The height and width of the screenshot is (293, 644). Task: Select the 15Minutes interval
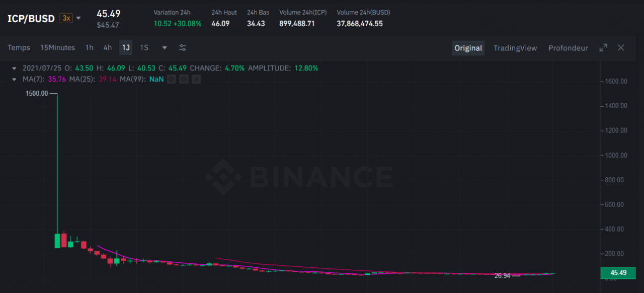tap(57, 48)
